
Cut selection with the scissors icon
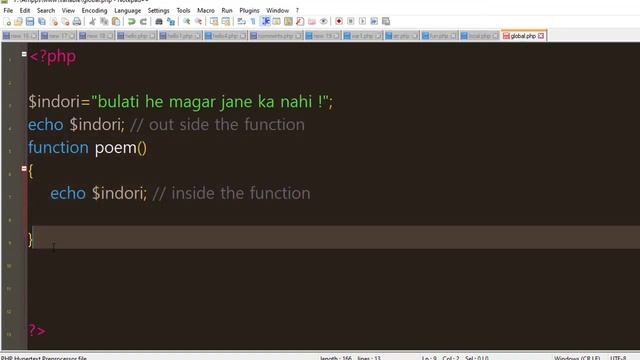[x=93, y=22]
